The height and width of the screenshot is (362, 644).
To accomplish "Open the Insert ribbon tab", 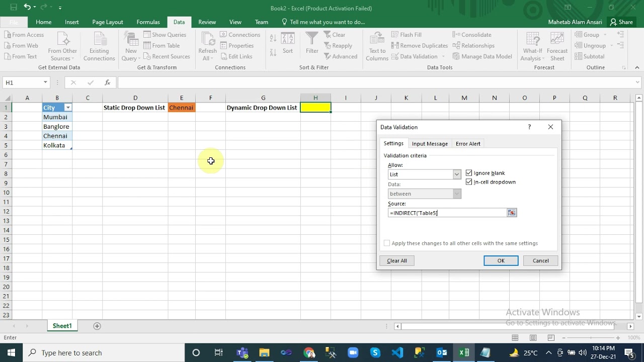I will 71,22.
